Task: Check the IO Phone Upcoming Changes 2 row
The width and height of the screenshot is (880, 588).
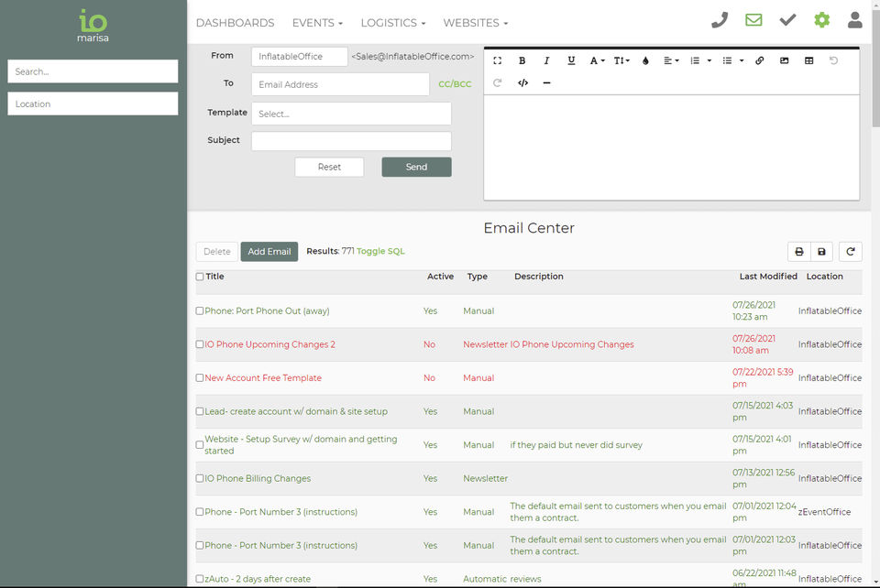Action: [x=200, y=344]
